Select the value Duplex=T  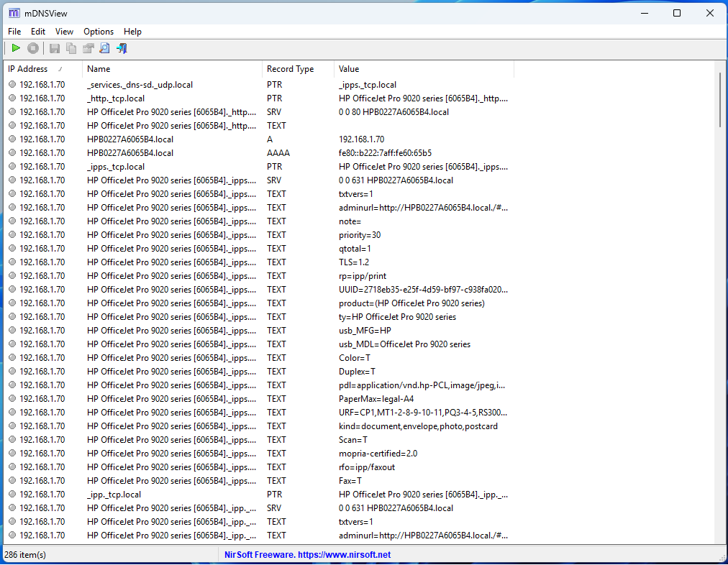(357, 372)
